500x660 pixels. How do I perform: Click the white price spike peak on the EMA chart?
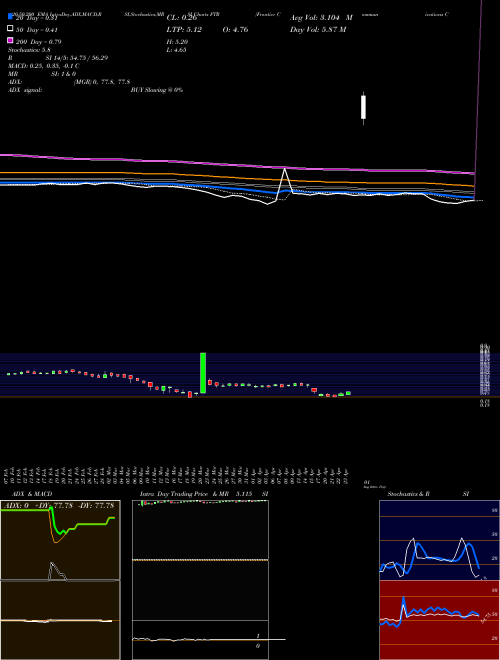[285, 169]
